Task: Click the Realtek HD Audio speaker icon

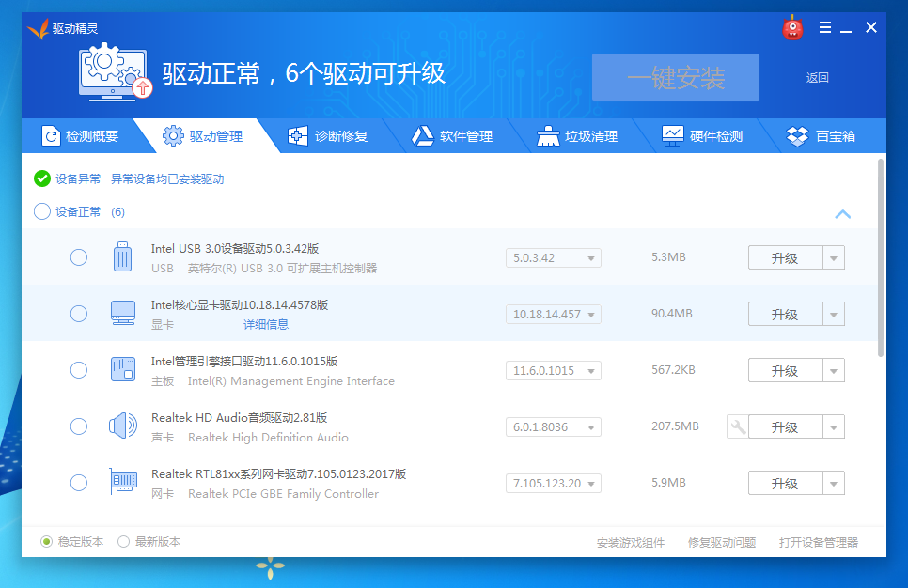Action: pyautogui.click(x=122, y=426)
